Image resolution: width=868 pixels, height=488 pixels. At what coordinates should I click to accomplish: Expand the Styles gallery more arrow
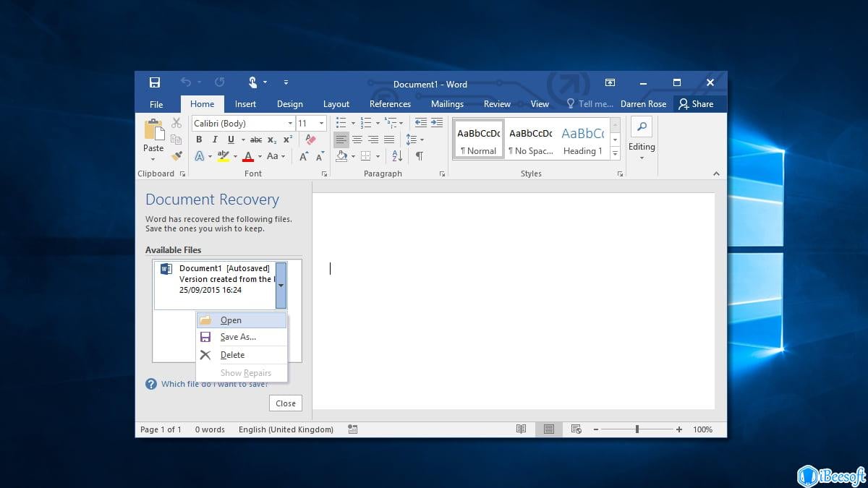(615, 153)
